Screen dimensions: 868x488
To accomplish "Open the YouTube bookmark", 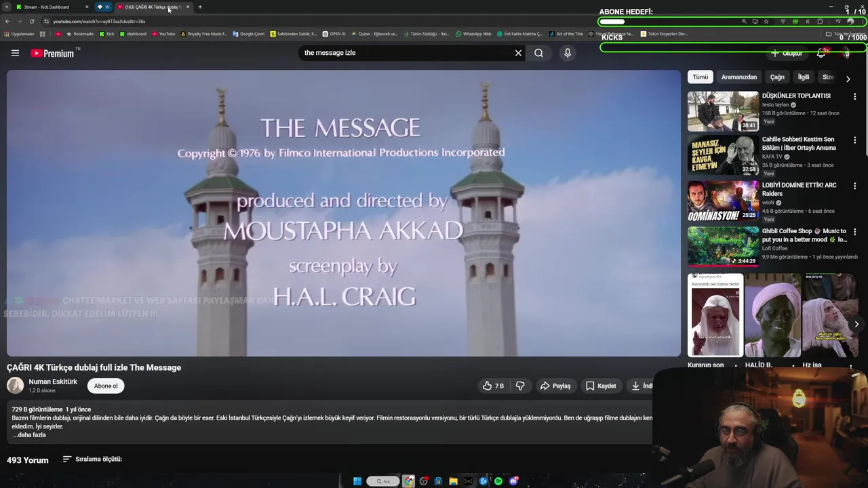I will pos(163,34).
